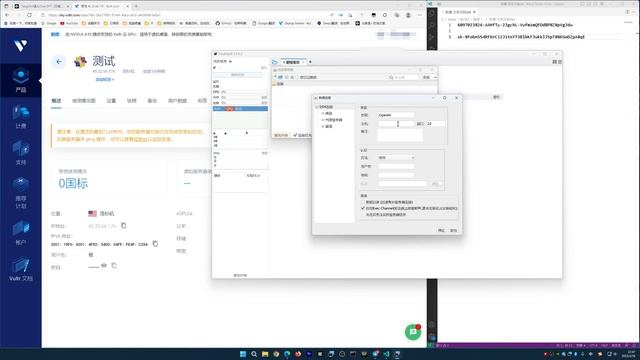Select the 新标签页 tab in FinalShell
Image resolution: width=640 pixels, height=360 pixels.
coord(293,62)
